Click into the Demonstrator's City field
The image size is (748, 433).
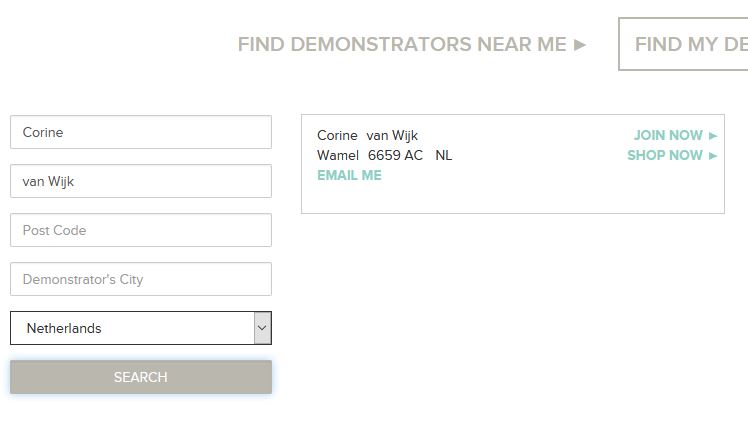click(x=141, y=279)
